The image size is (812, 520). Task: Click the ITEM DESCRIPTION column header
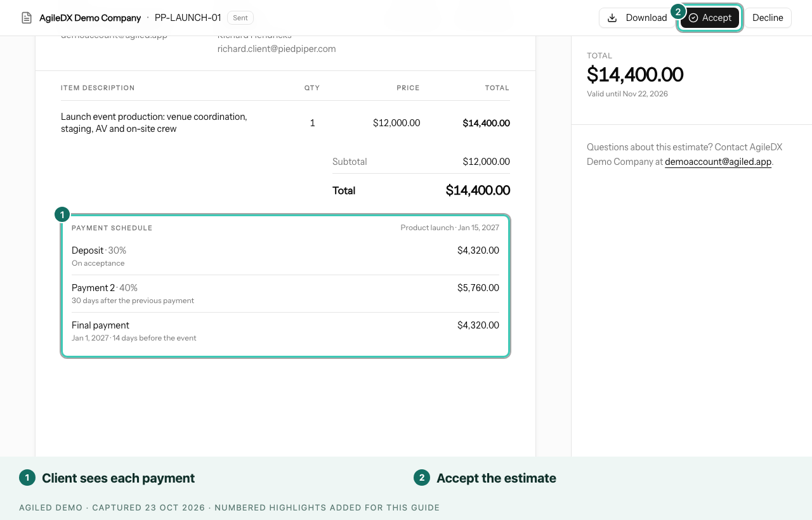pos(98,88)
